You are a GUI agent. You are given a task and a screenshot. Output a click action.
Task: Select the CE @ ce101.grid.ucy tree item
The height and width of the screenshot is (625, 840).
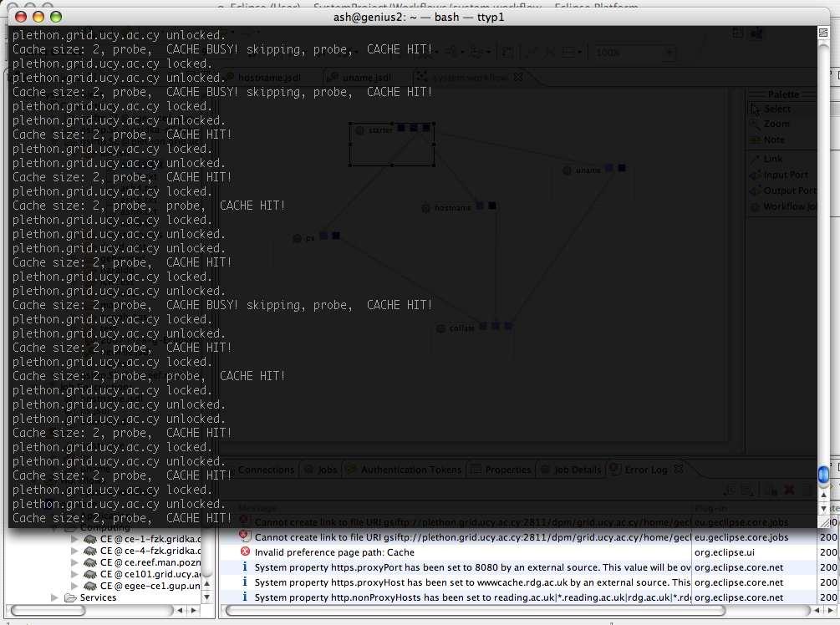150,574
